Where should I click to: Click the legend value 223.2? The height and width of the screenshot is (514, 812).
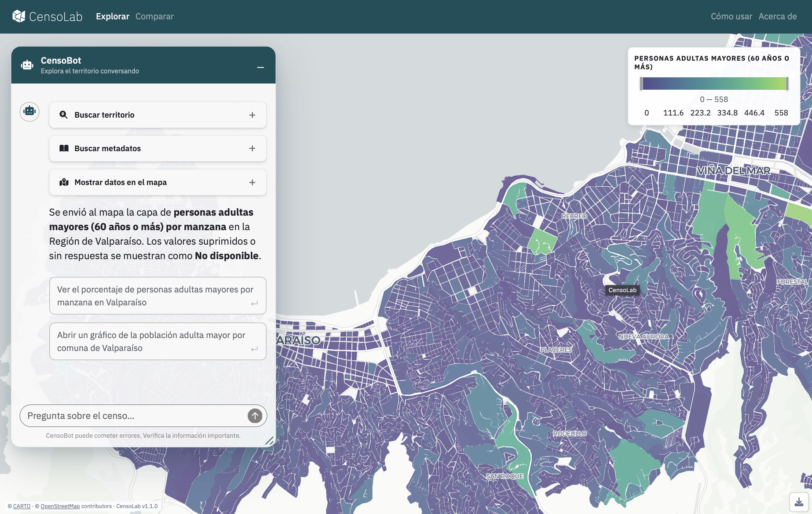coord(700,113)
